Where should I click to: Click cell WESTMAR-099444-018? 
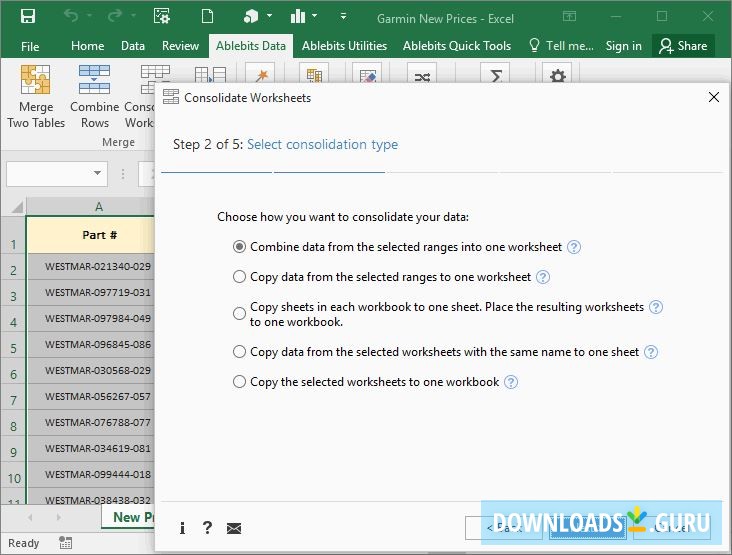point(91,474)
